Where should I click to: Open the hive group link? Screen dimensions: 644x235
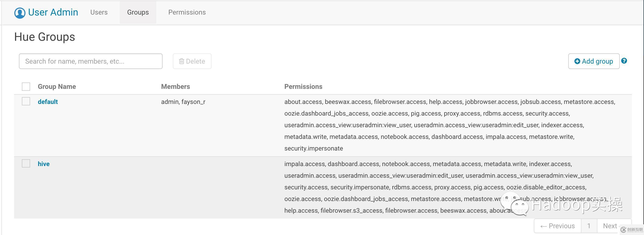coord(44,164)
